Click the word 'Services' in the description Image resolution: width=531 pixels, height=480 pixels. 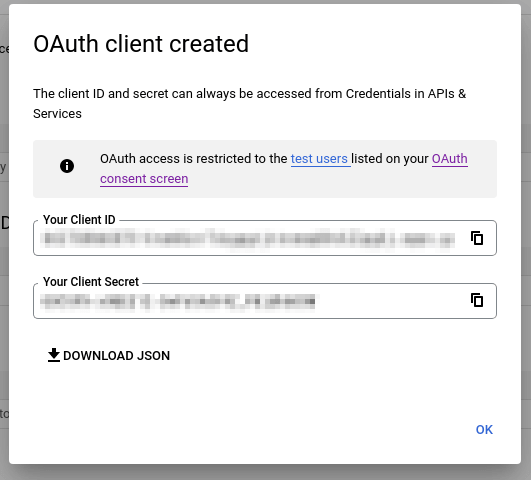pyautogui.click(x=57, y=114)
